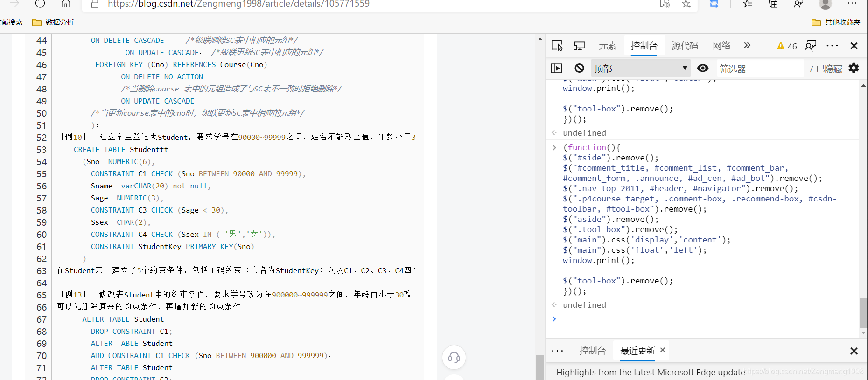Toggle live expression eye icon
This screenshot has width=868, height=380.
[x=703, y=68]
